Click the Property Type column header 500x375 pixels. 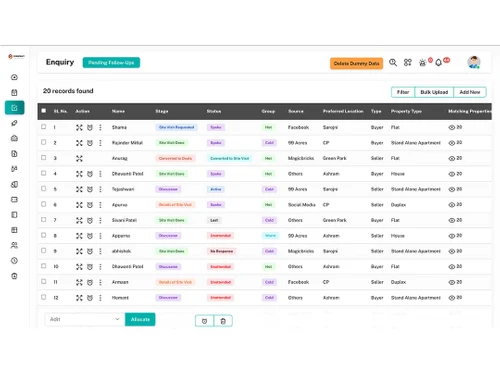coord(406,111)
